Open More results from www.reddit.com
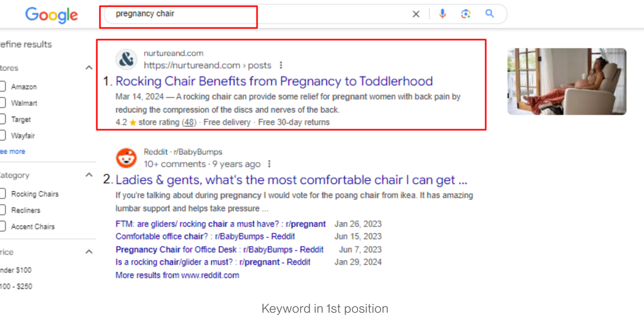The image size is (644, 329). (x=177, y=275)
